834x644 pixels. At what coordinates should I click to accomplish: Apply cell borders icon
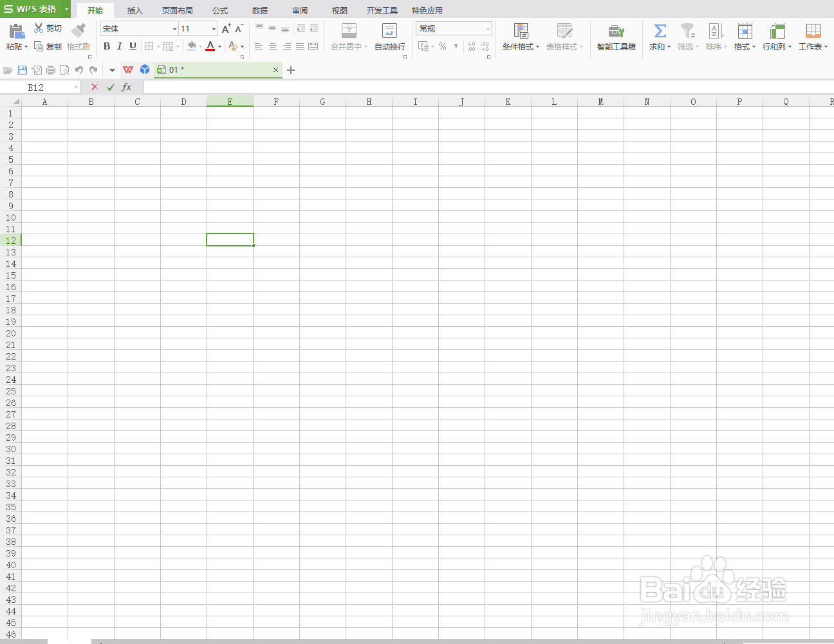(x=149, y=46)
